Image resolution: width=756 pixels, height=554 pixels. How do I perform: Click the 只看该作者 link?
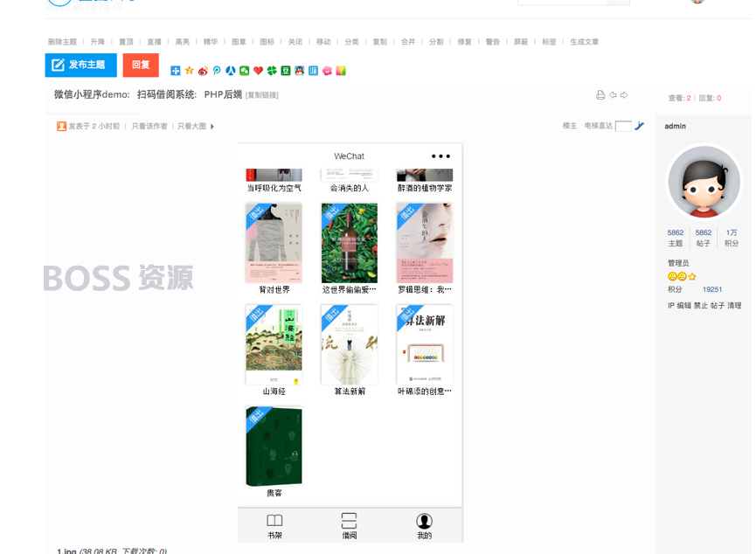click(149, 127)
